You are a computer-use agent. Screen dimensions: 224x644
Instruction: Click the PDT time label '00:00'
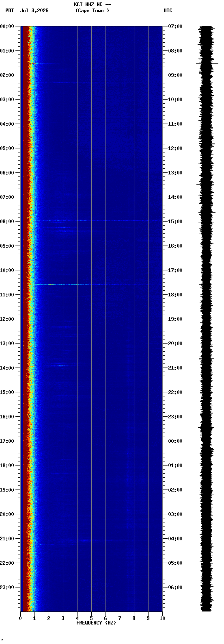pyautogui.click(x=7, y=26)
